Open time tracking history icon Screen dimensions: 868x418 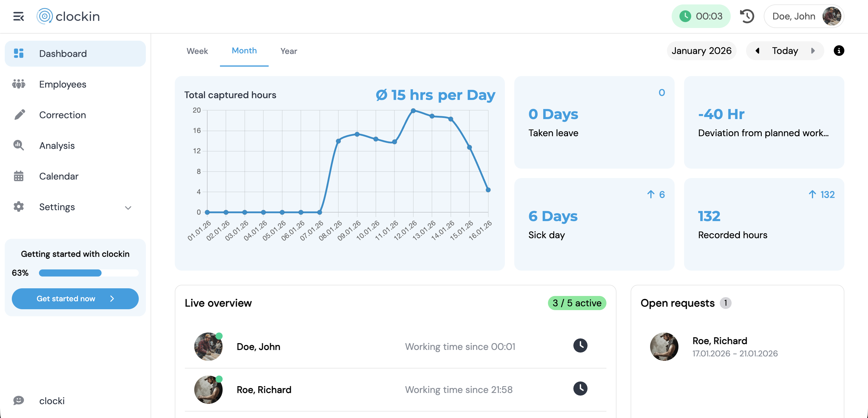[747, 16]
